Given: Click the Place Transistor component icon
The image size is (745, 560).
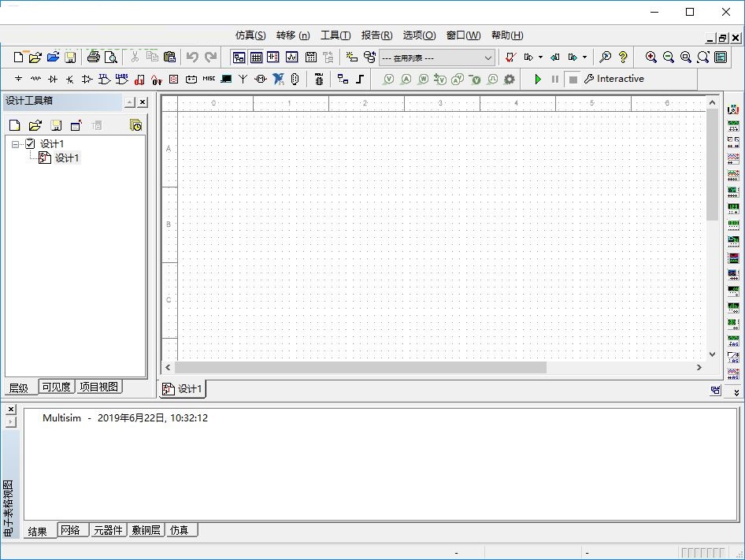Looking at the screenshot, I should pyautogui.click(x=70, y=79).
